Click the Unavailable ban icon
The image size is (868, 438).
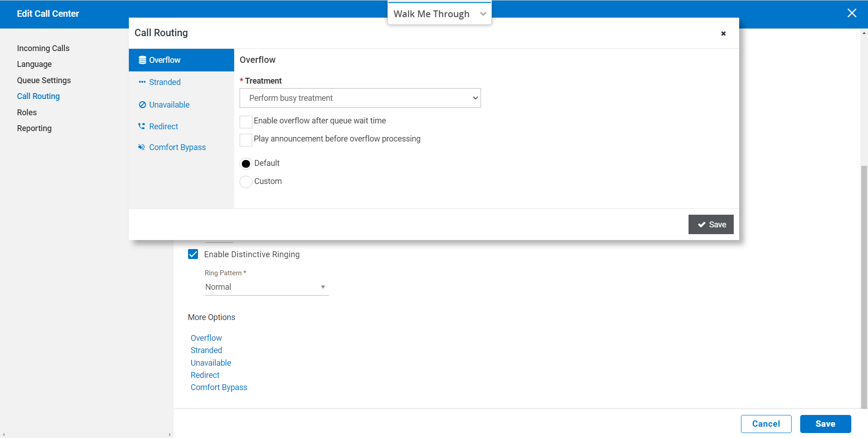click(142, 105)
